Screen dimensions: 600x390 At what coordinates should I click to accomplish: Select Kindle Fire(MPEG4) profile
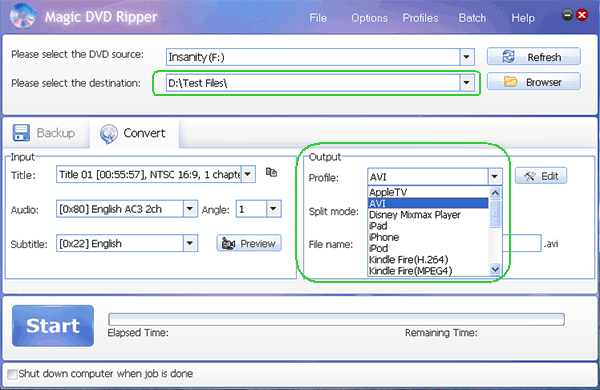[428, 271]
